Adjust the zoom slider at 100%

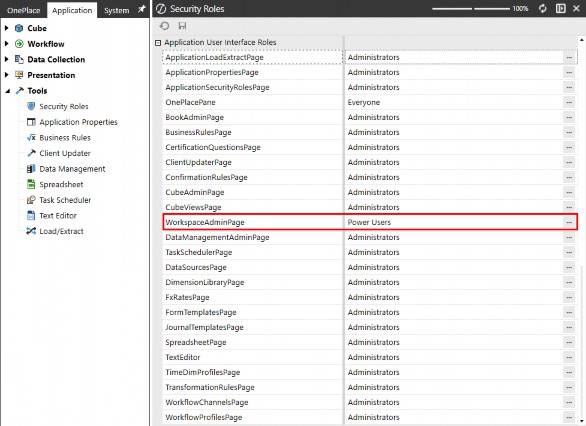tap(473, 8)
